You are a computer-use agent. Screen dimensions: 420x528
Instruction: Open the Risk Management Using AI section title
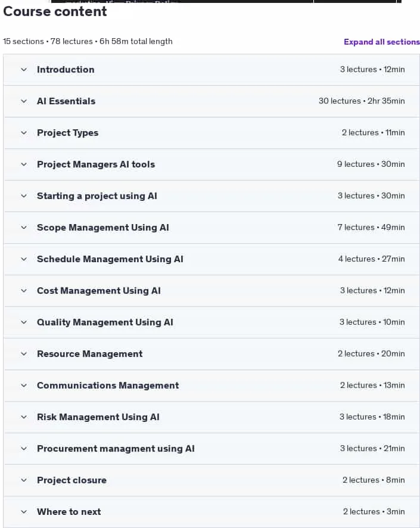coord(98,417)
